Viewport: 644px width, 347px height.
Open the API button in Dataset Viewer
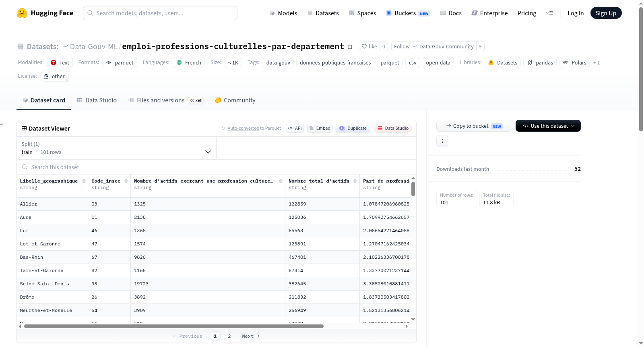click(295, 128)
